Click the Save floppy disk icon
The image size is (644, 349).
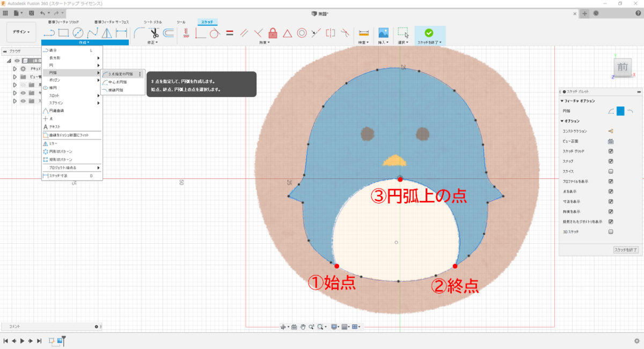click(x=33, y=12)
